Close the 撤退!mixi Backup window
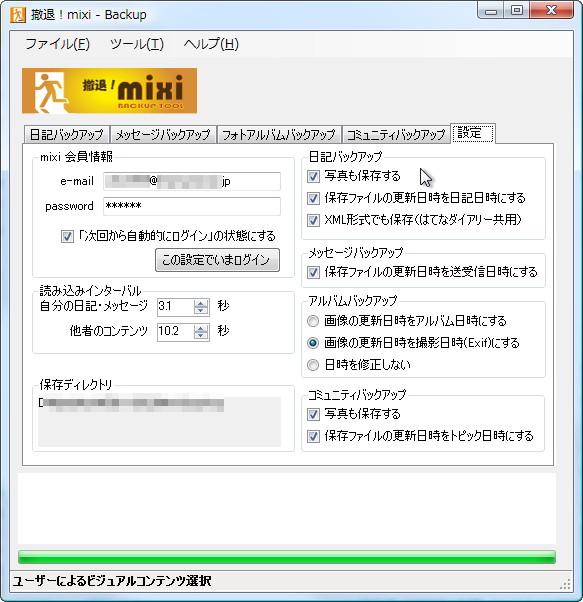This screenshot has height=602, width=583. [x=551, y=10]
